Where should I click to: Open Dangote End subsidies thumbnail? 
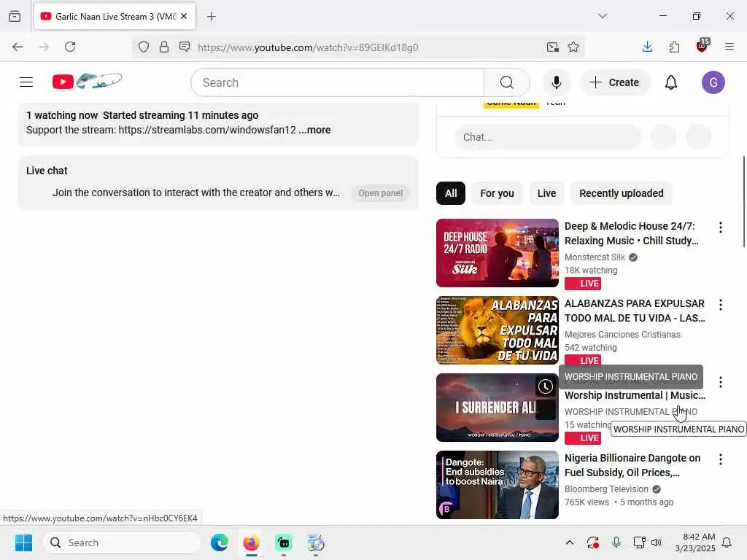(497, 485)
